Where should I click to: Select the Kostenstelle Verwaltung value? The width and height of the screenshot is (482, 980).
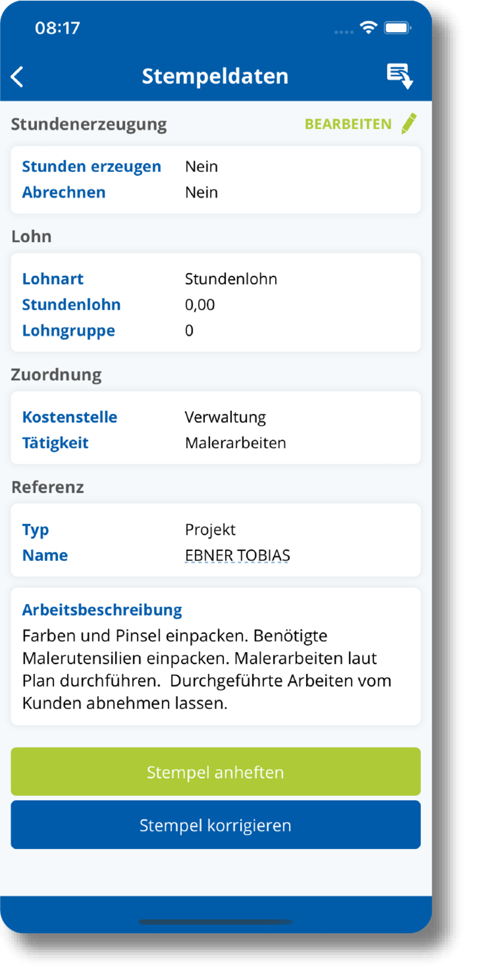click(225, 417)
